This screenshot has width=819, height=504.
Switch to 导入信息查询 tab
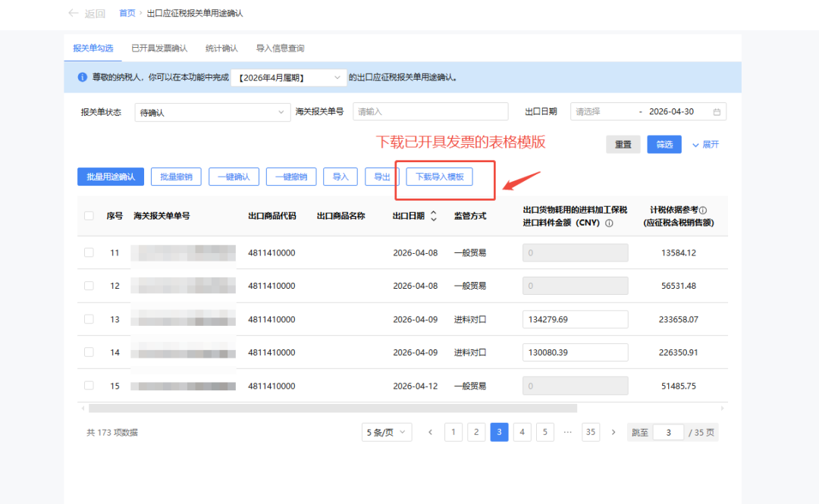280,48
